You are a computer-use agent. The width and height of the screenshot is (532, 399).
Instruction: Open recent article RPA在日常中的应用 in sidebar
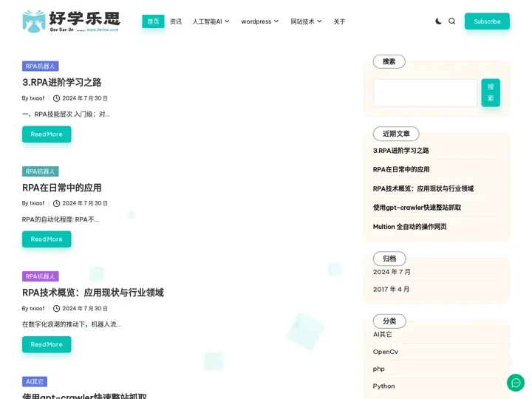click(401, 170)
